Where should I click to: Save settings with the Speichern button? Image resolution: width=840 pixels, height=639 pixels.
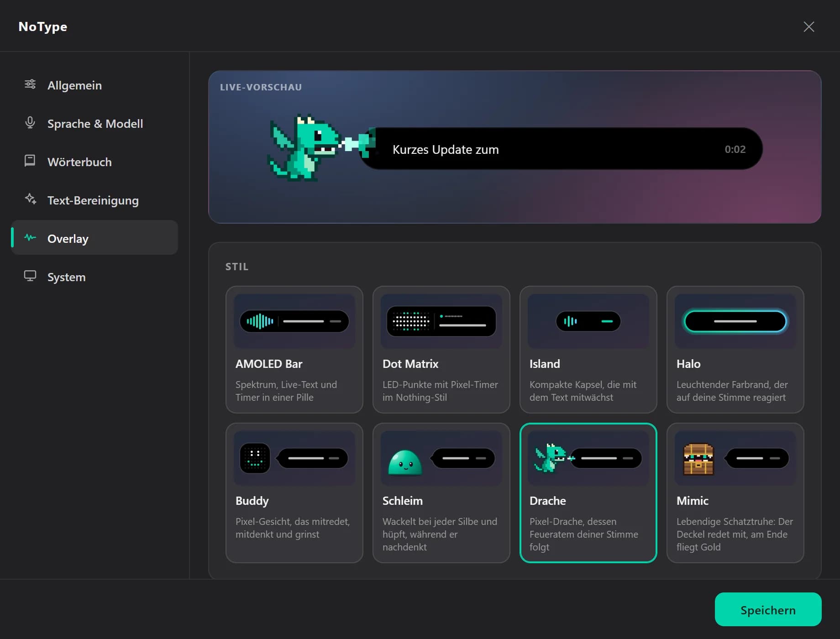(x=768, y=609)
